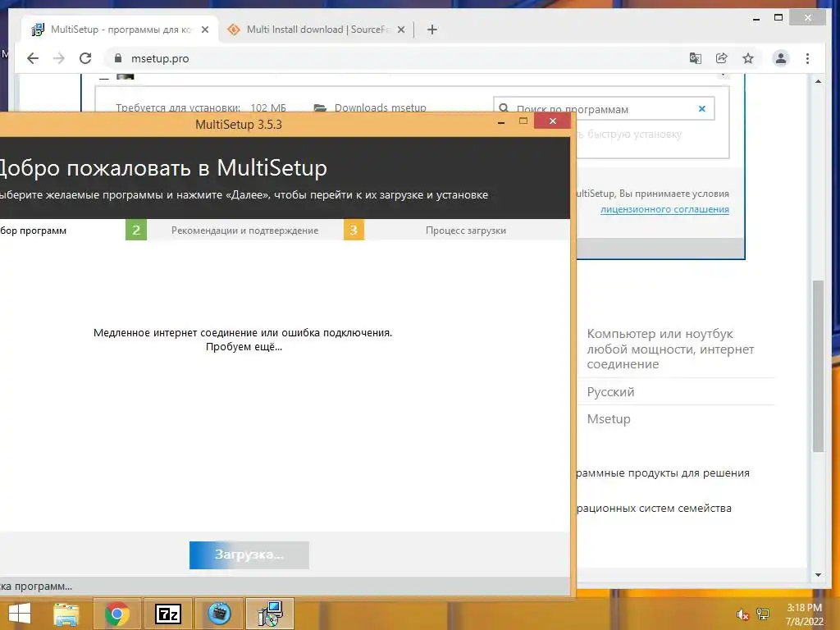The width and height of the screenshot is (840, 630).
Task: Click the green step 2 number badge
Action: click(136, 230)
